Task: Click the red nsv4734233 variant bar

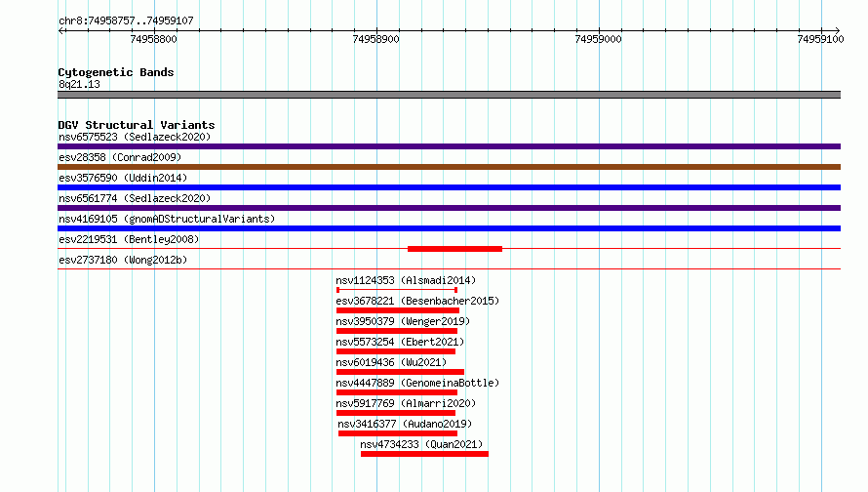Action: click(x=424, y=454)
